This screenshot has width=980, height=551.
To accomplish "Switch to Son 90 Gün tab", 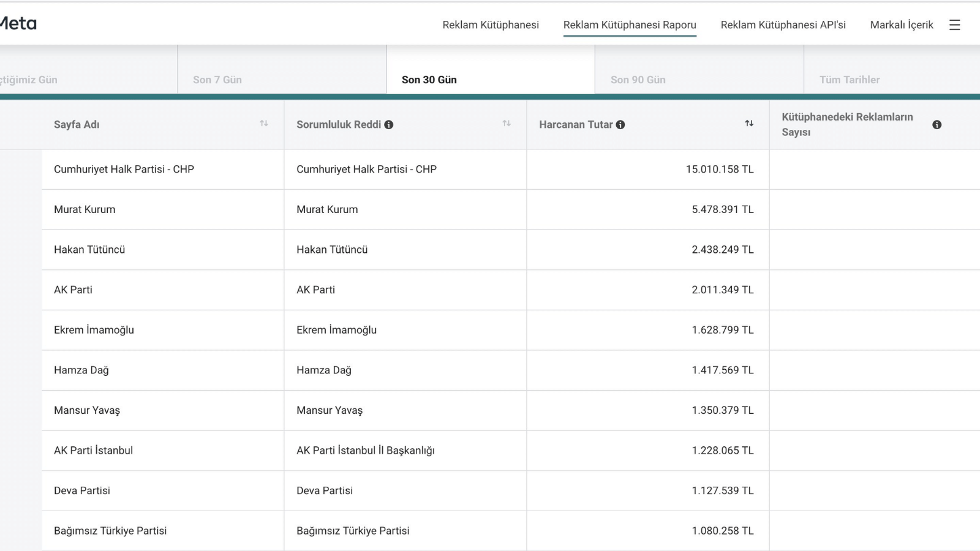I will click(699, 69).
